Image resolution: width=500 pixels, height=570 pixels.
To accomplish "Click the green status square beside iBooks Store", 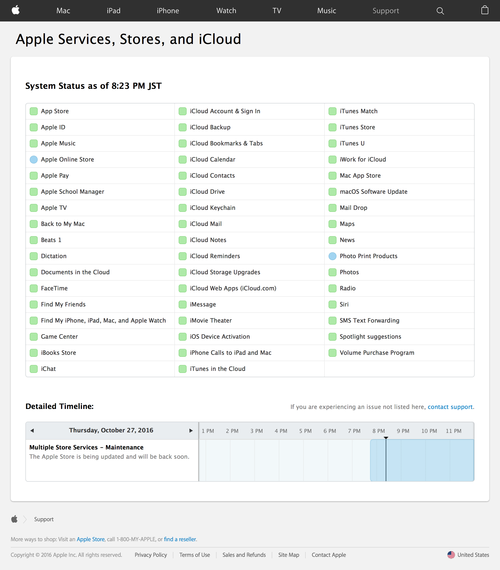I will click(x=34, y=353).
